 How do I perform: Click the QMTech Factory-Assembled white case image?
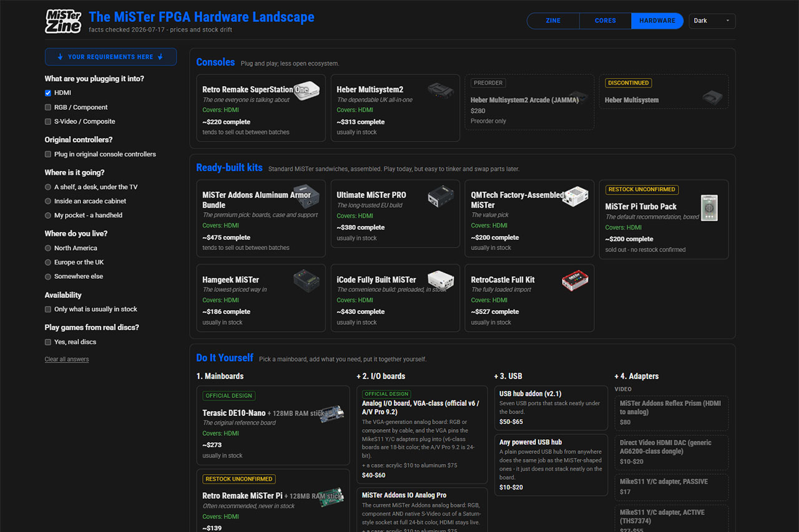pyautogui.click(x=575, y=196)
